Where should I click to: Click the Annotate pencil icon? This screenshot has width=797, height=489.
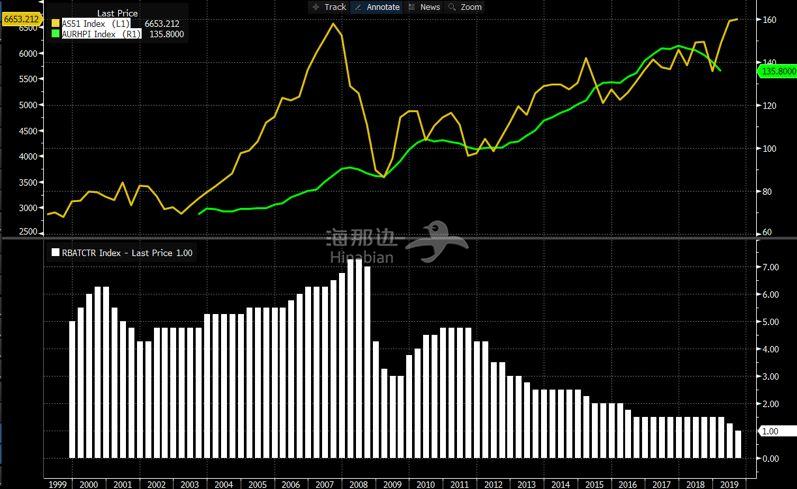(x=360, y=7)
